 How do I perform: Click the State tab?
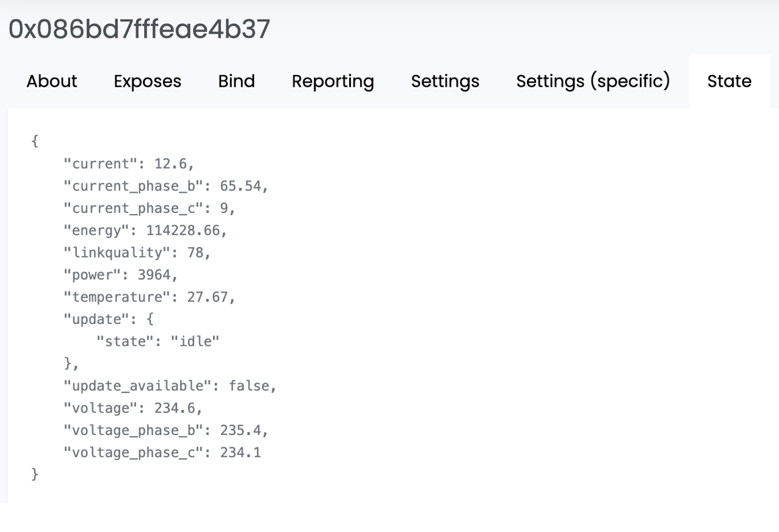pyautogui.click(x=729, y=81)
